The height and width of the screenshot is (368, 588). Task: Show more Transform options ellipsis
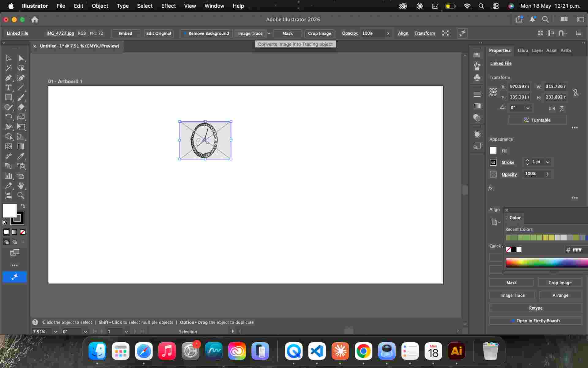coord(575,128)
